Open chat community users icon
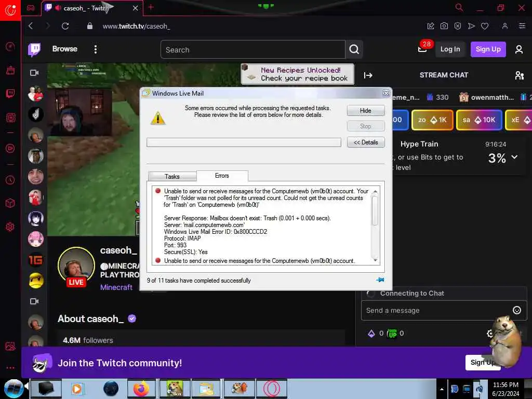Screen dimensions: 532x399 tap(519, 75)
